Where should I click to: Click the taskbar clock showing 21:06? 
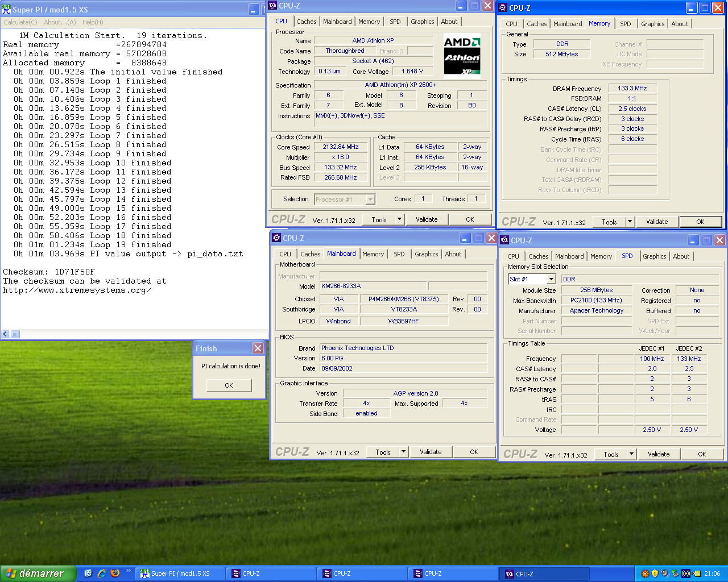point(712,574)
